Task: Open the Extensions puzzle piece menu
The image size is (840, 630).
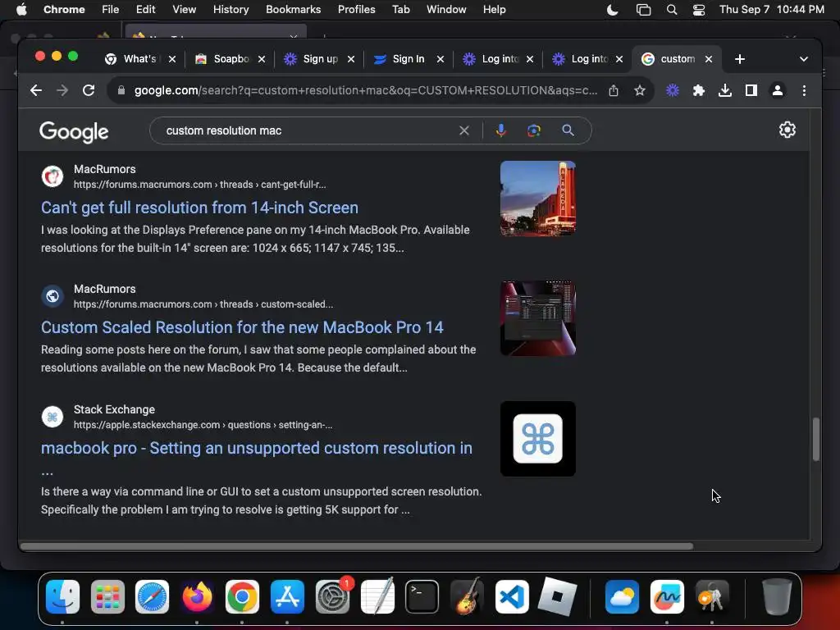Action: 699,90
